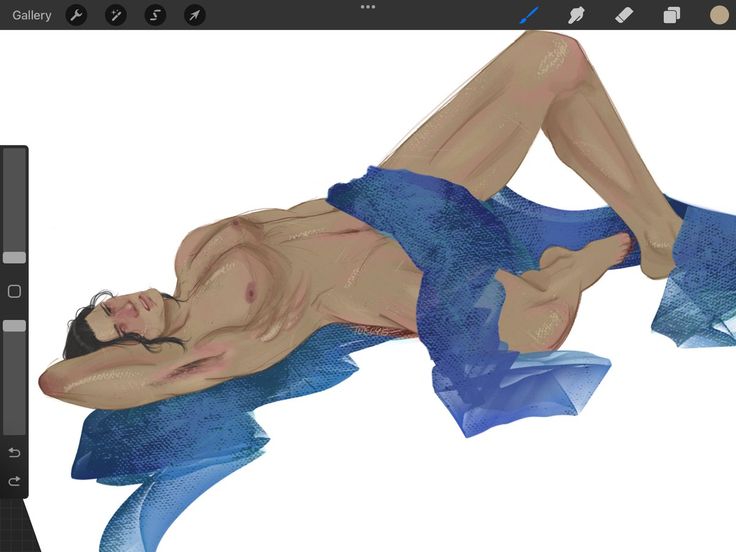Screen dimensions: 736x552
Task: Select the Brush tool
Action: point(530,15)
